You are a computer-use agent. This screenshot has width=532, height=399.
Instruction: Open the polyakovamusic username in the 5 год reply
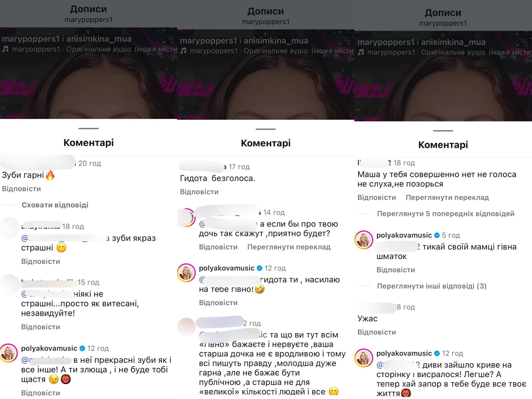pyautogui.click(x=404, y=235)
